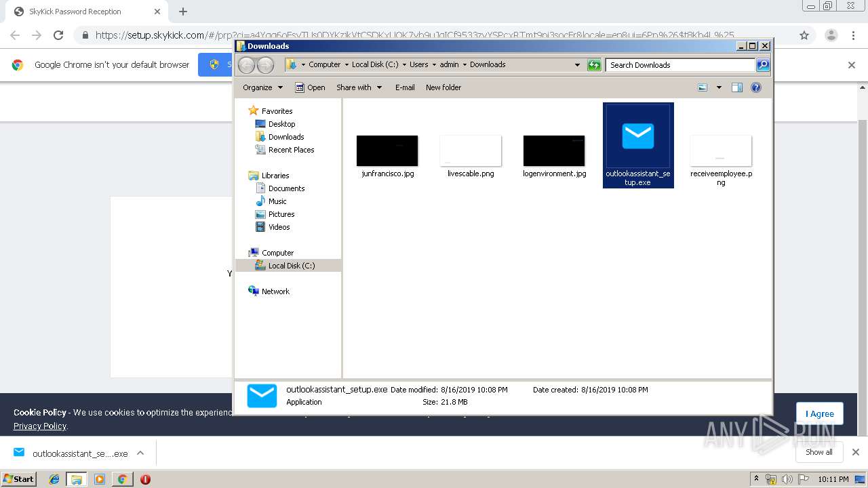Click the Chrome icon on the taskbar
The height and width of the screenshot is (488, 868).
(x=122, y=479)
